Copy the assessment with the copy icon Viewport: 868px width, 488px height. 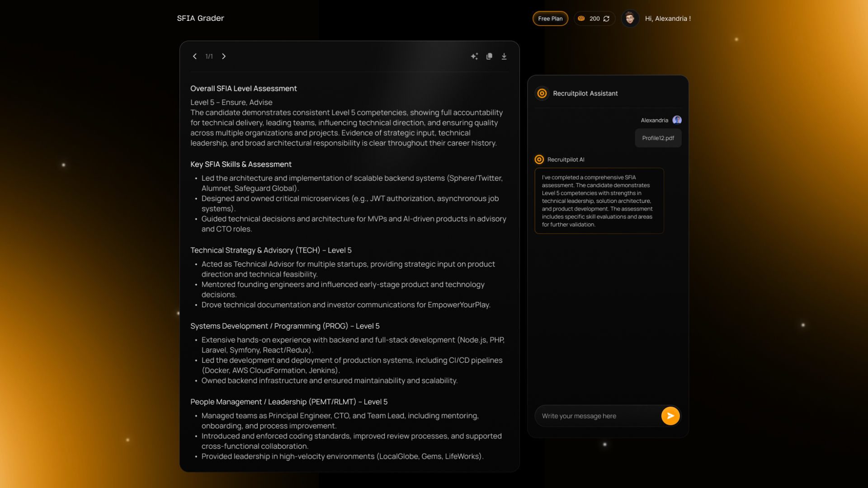(x=489, y=56)
